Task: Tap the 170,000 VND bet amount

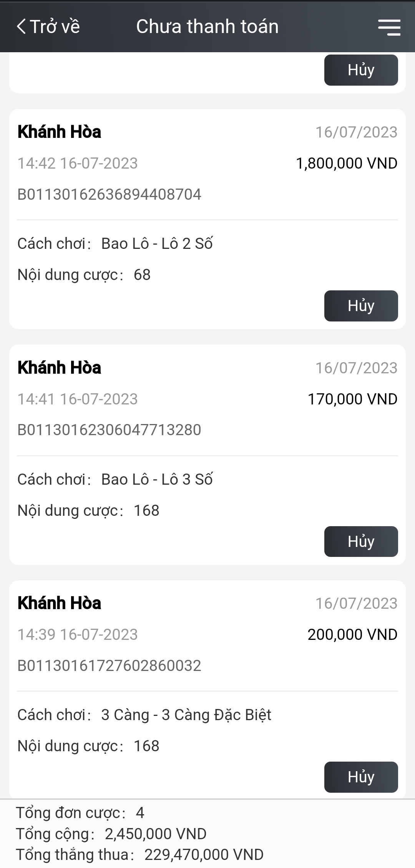Action: 352,399
